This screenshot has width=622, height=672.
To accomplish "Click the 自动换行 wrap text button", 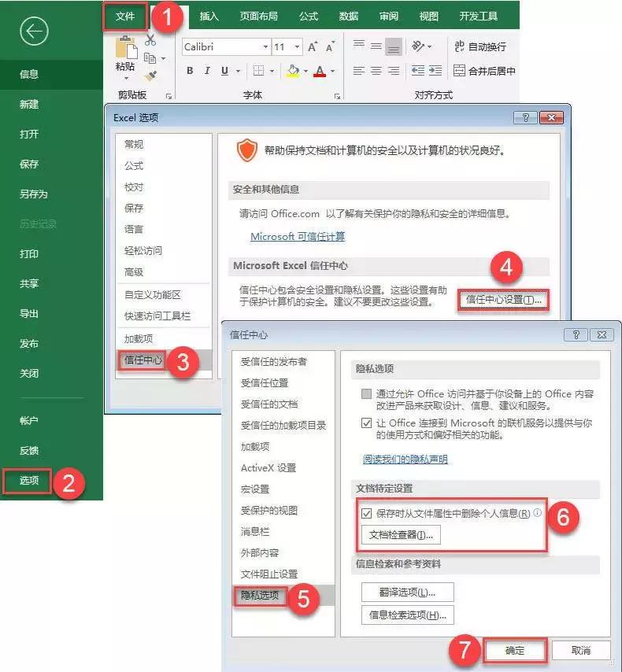I will point(480,46).
